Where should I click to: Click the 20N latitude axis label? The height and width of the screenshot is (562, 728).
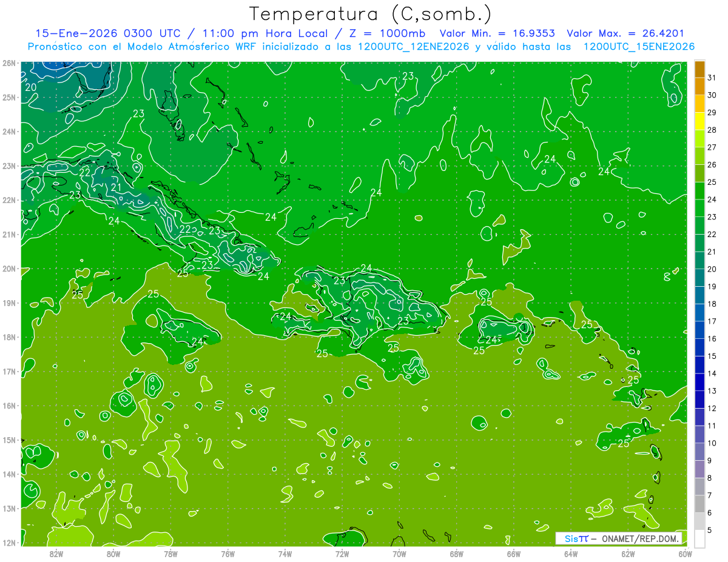pyautogui.click(x=8, y=269)
